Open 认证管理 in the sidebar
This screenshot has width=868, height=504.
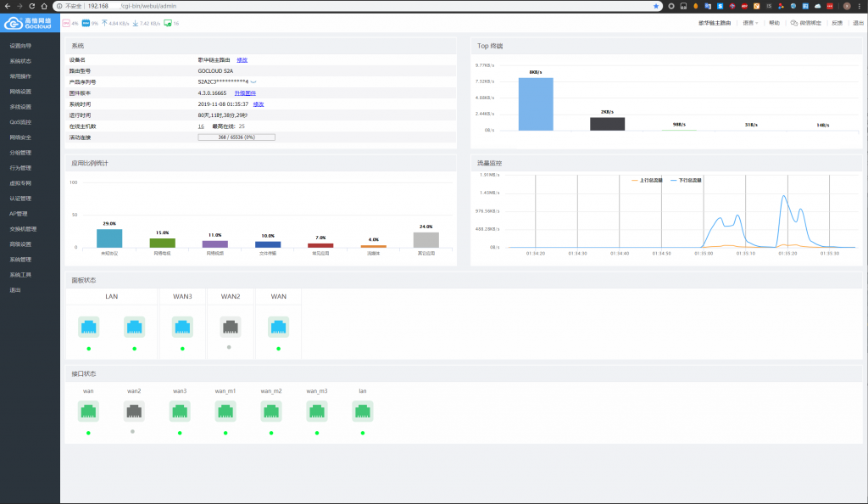click(x=20, y=199)
